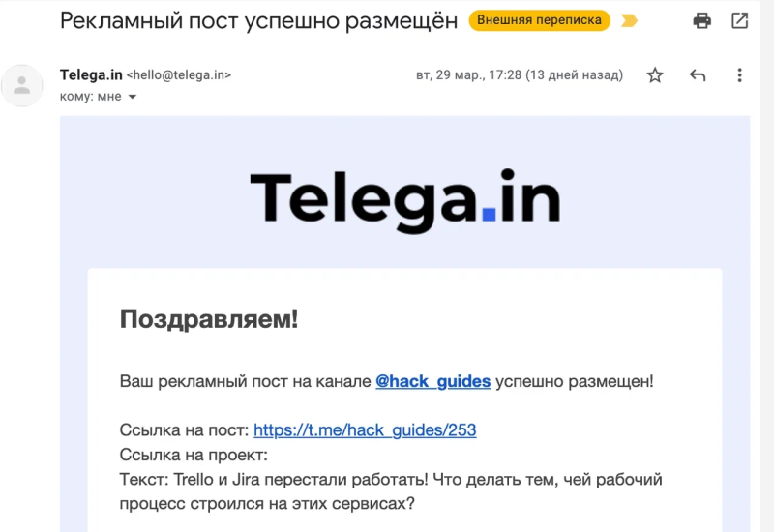Click the subject Рекламный пост успешно размещён
The height and width of the screenshot is (532, 774).
258,20
